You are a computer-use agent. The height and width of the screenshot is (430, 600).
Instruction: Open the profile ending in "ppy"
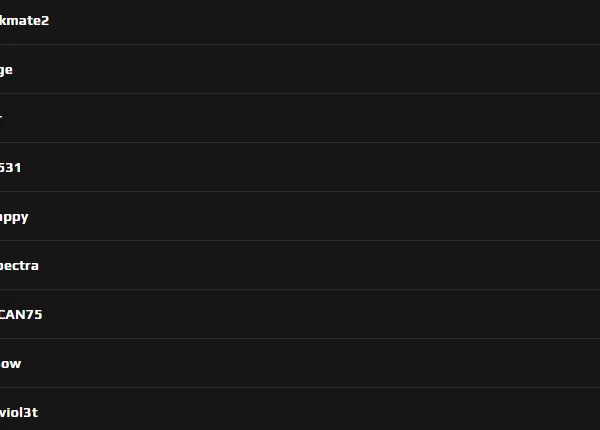(14, 217)
